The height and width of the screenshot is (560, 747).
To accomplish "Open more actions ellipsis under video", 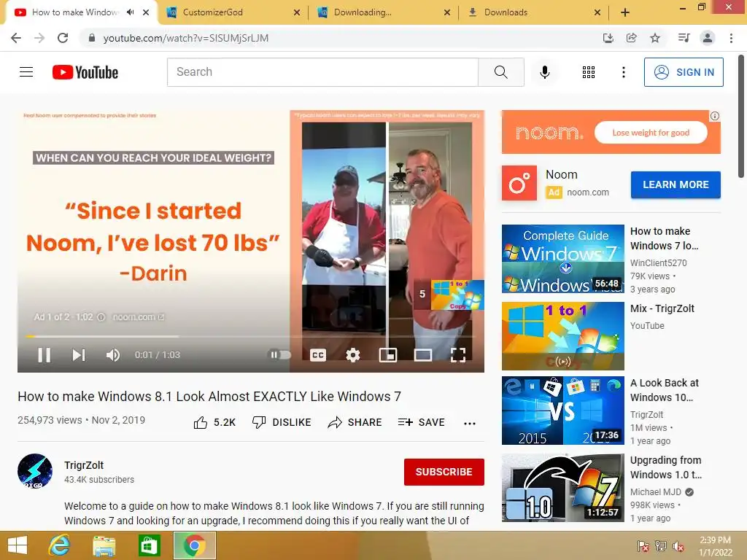I will [470, 424].
